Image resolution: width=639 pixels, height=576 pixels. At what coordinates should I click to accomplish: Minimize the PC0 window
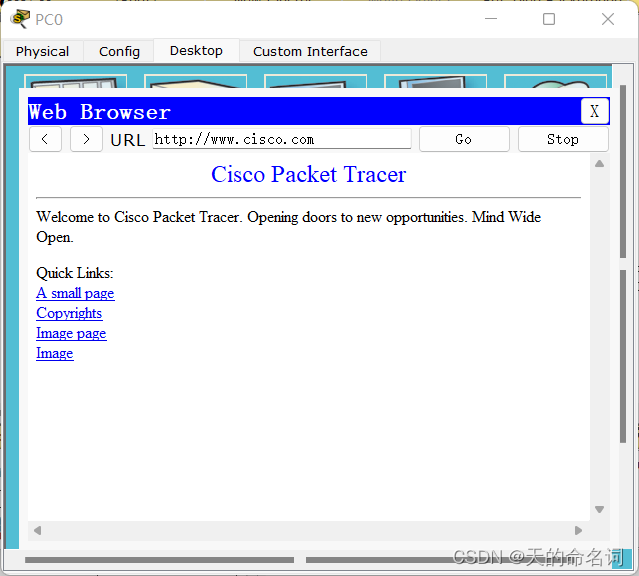[x=491, y=19]
